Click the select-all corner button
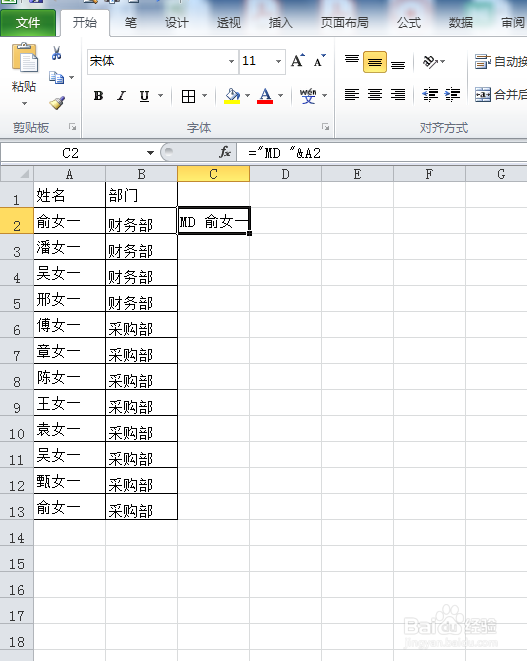 17,174
